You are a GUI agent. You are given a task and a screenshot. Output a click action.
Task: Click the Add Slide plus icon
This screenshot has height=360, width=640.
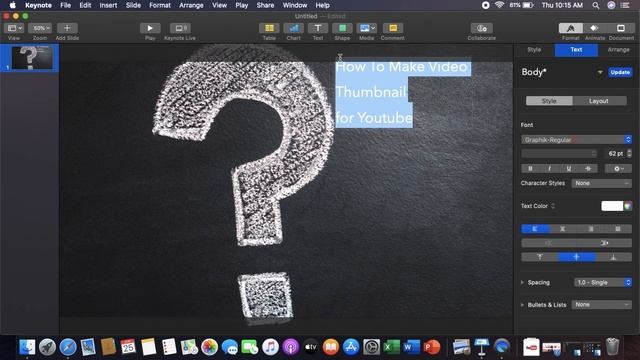(x=67, y=28)
